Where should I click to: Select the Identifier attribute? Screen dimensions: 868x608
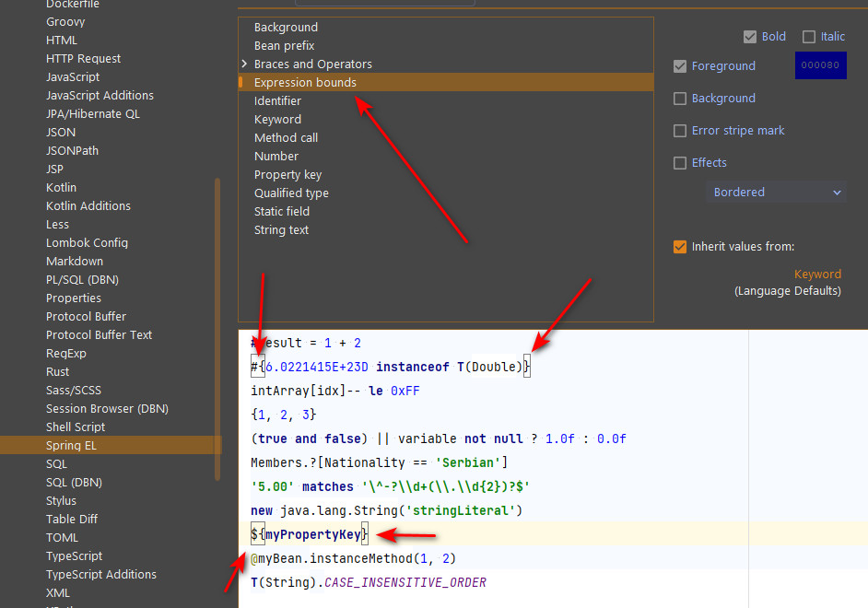click(x=279, y=100)
